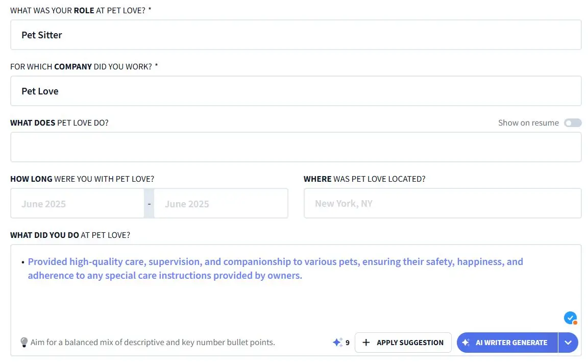Click the 'For which company did you work?' label
The height and width of the screenshot is (364, 588).
pos(84,67)
